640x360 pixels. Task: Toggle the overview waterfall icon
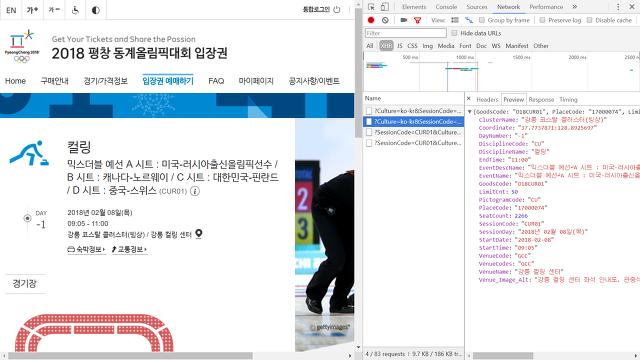[x=469, y=20]
